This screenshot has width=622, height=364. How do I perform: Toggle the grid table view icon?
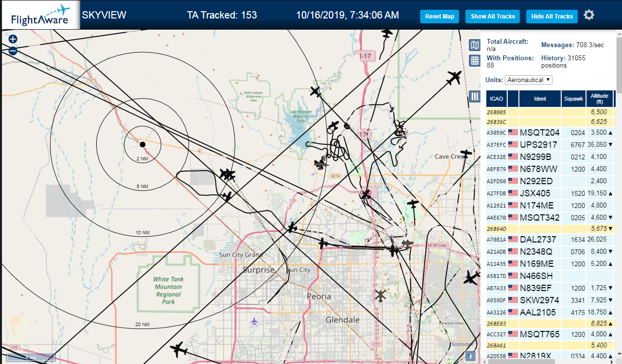click(475, 61)
